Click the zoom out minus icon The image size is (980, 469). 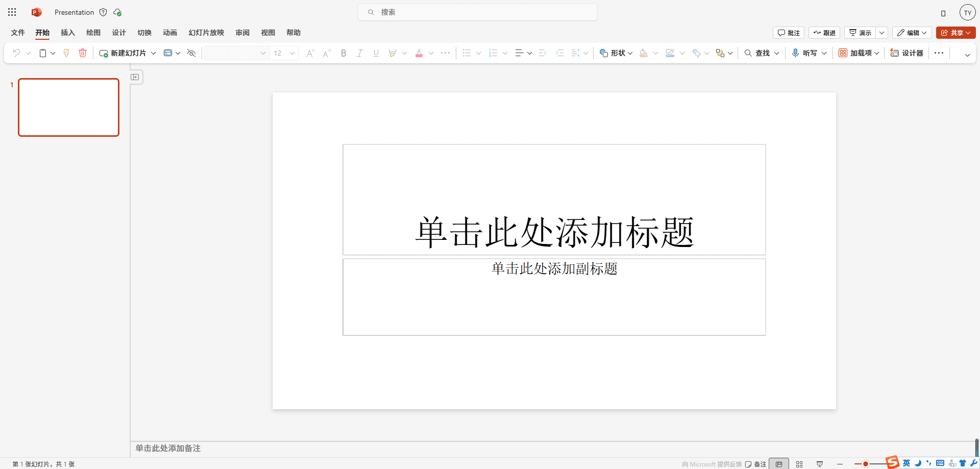click(840, 464)
